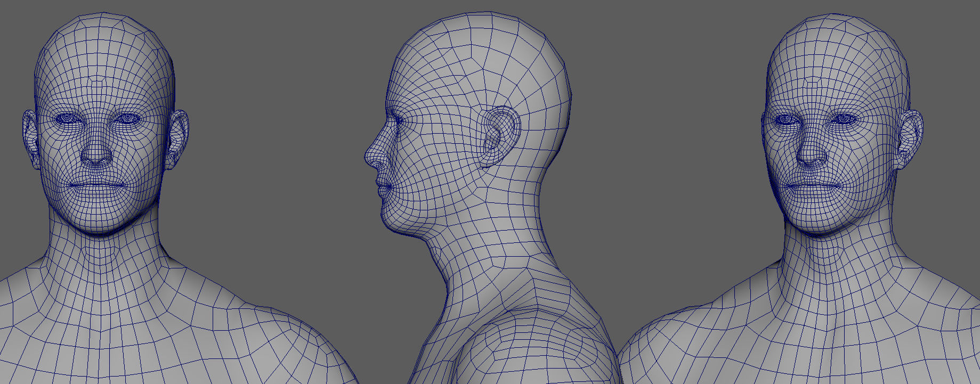The height and width of the screenshot is (384, 980).
Task: Click the ear on the profile view head
Action: coord(501,136)
